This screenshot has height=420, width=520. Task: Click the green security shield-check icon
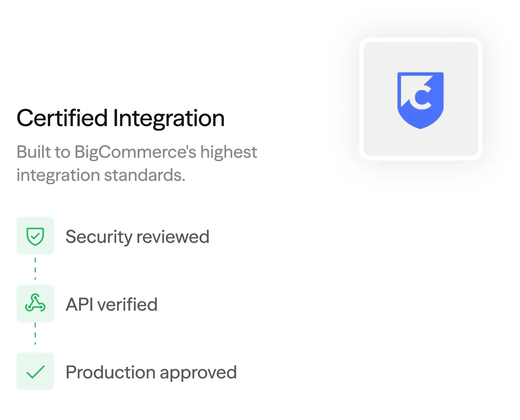pos(35,236)
